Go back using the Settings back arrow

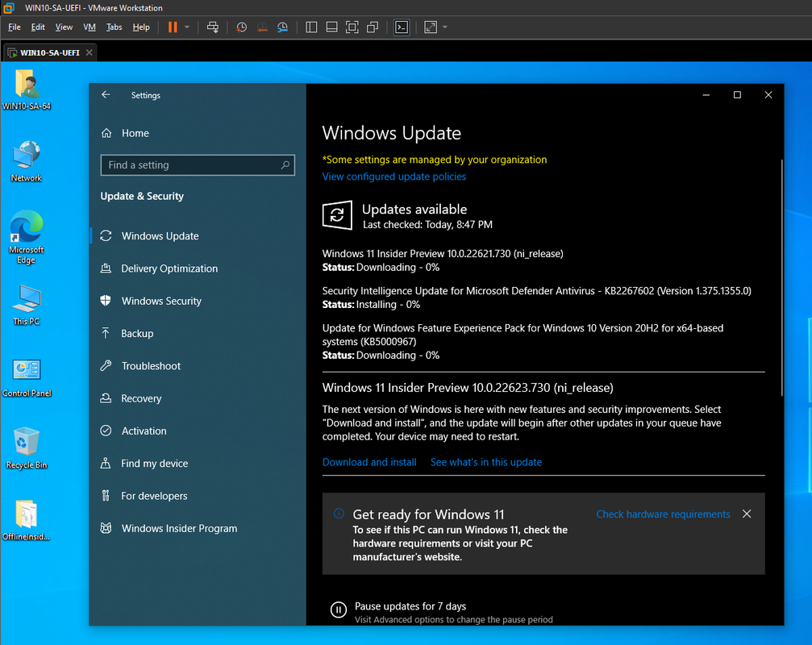(106, 94)
